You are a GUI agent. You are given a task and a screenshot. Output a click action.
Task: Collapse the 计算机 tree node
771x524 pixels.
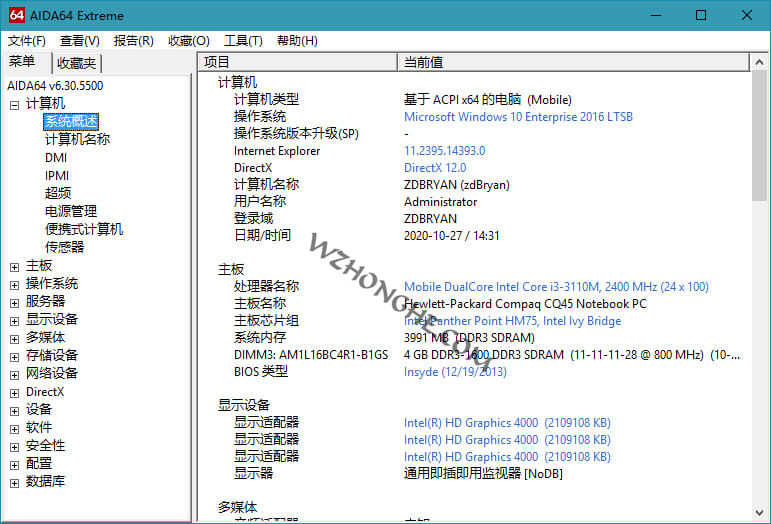click(x=14, y=104)
